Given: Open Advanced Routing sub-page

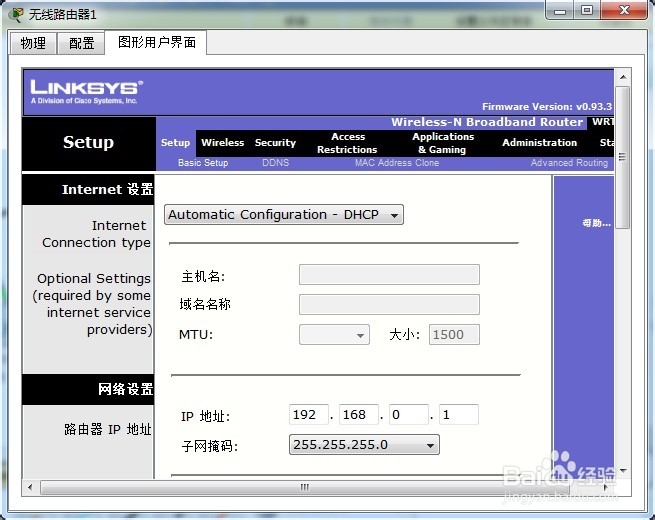Looking at the screenshot, I should coord(569,163).
